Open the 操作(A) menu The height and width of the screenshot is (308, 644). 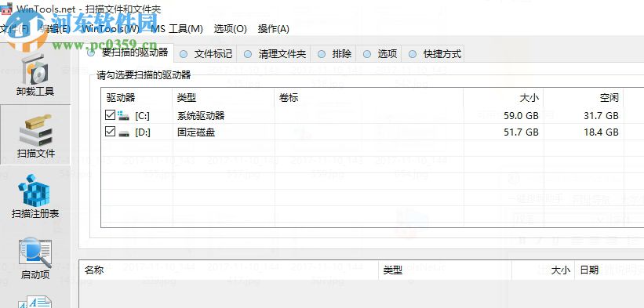pos(274,29)
